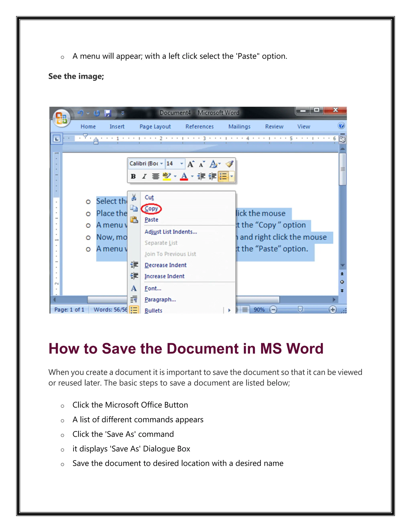Switch to the Page Layout tab

[x=155, y=127]
